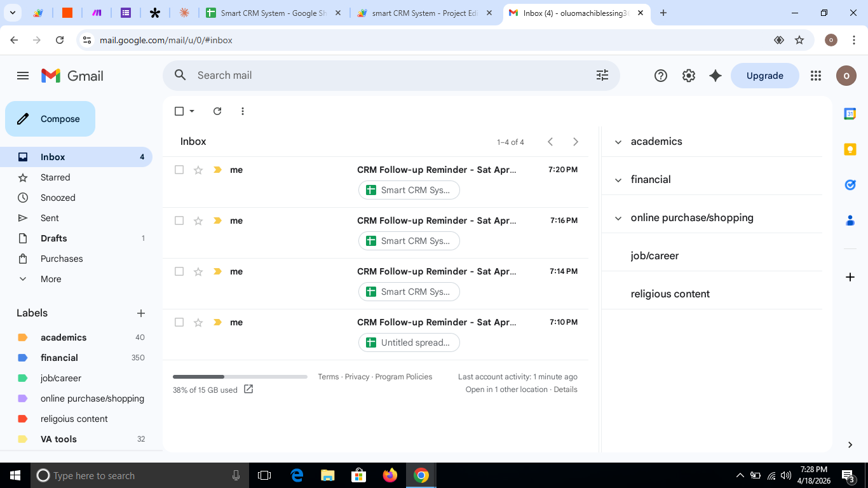Switch to the Smart CRM System spreadsheet tab
The image size is (868, 488).
[x=273, y=12]
